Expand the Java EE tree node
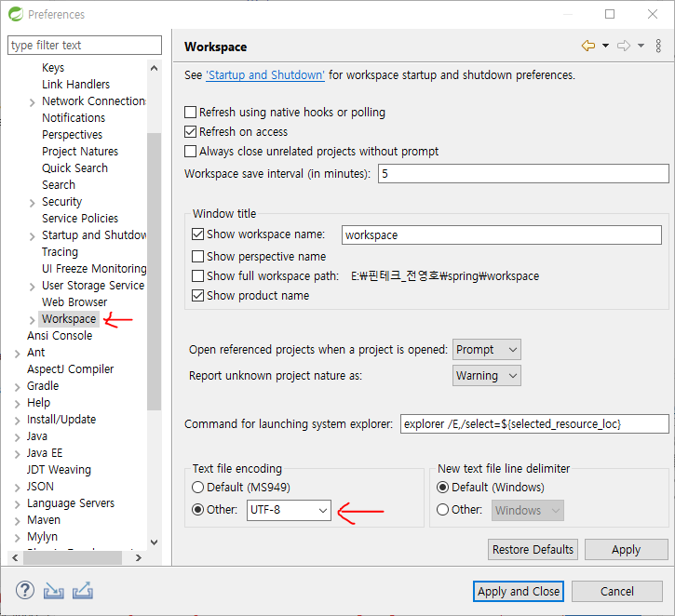Viewport: 675px width, 616px height. coord(17,454)
